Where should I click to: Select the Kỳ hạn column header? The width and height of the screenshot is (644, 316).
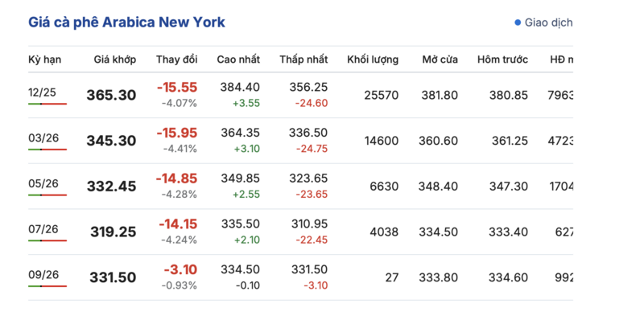[x=45, y=60]
